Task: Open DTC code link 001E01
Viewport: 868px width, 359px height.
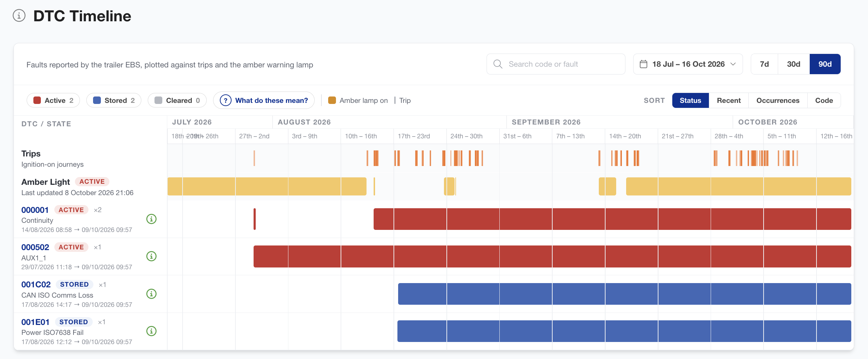Action: 35,322
